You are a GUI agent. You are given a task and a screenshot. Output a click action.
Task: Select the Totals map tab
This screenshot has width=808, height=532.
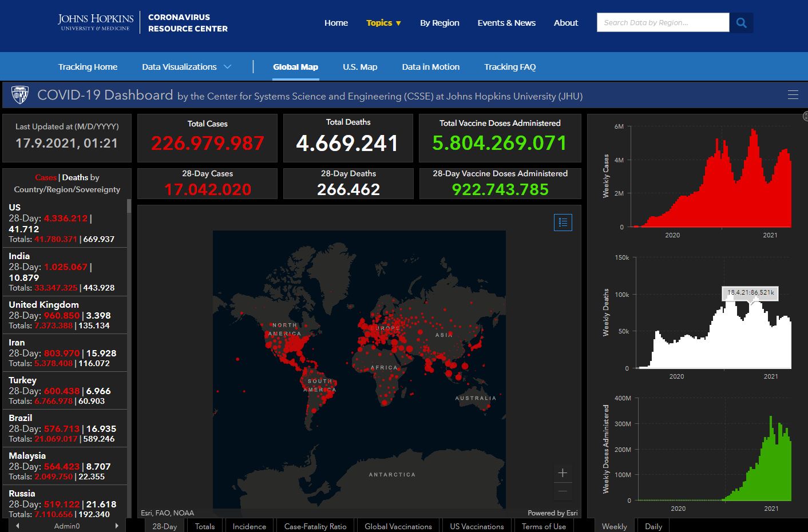click(205, 526)
